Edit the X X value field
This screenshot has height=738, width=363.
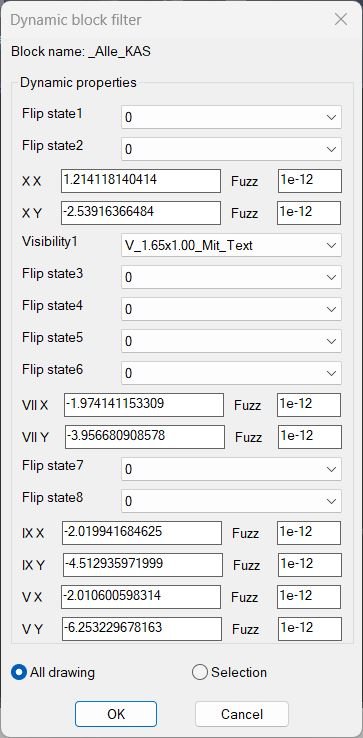[x=141, y=181]
